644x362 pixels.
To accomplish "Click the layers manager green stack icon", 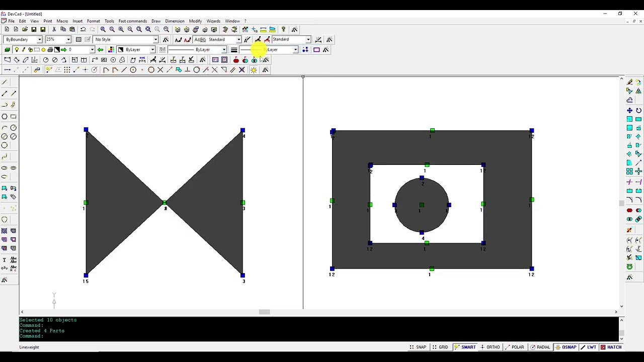I will [7, 50].
